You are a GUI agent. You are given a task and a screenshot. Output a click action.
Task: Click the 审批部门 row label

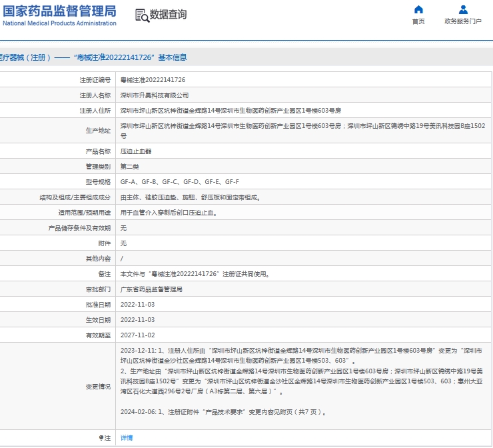[98, 289]
